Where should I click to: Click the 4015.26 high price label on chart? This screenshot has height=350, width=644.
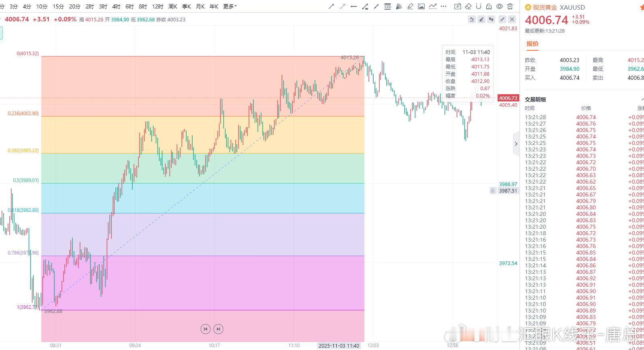[350, 58]
